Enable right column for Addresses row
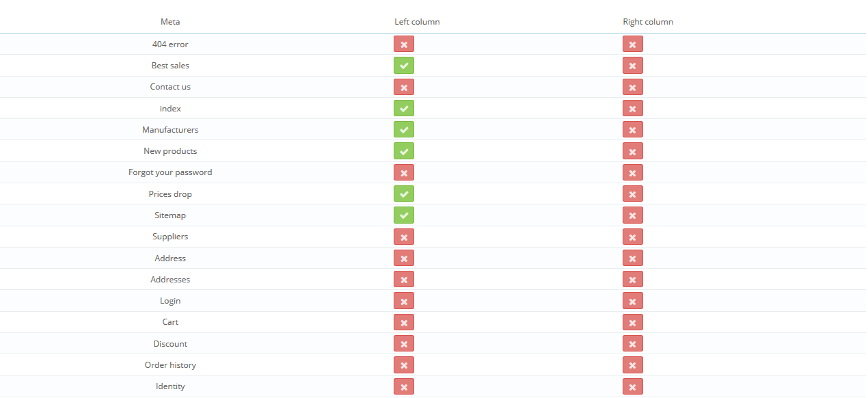 [633, 280]
